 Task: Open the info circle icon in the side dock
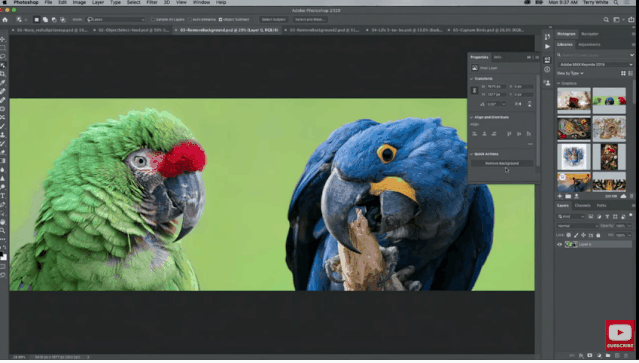(x=547, y=70)
